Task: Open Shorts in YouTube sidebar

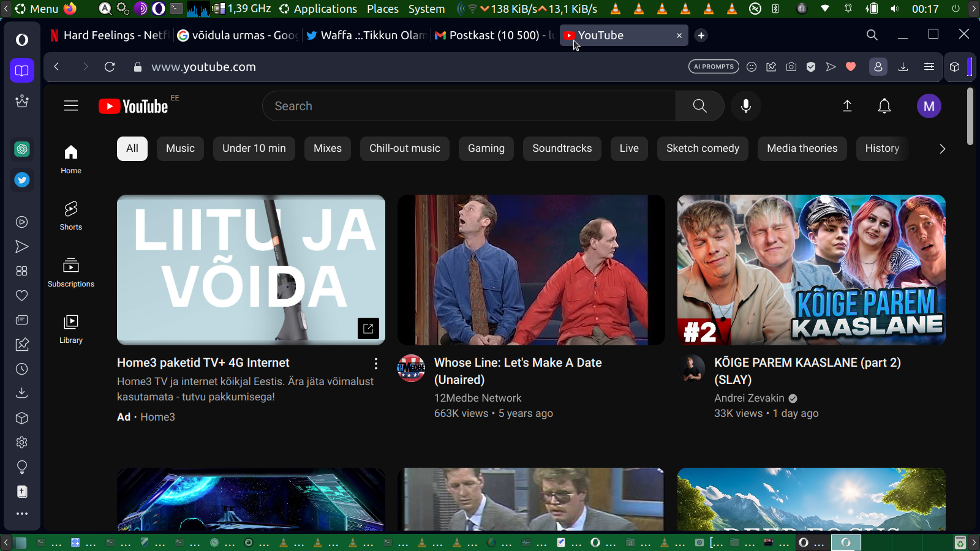Action: tap(71, 216)
